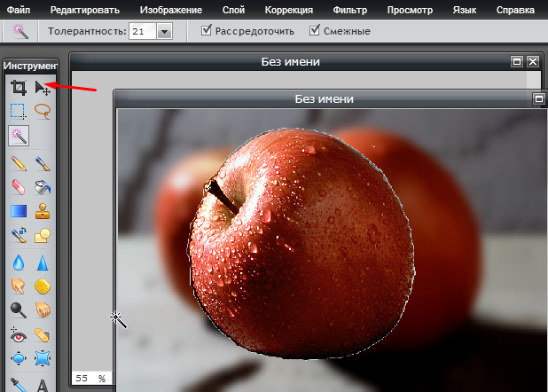The height and width of the screenshot is (392, 548).
Task: Choose the Paint Bucket tool
Action: tap(42, 187)
